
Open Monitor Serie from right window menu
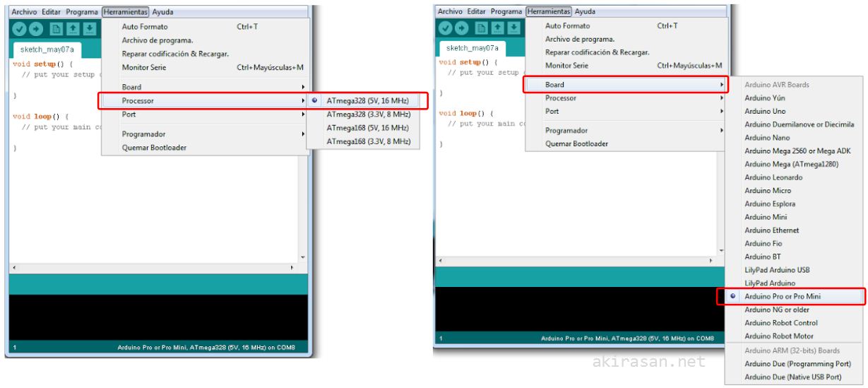click(x=626, y=65)
